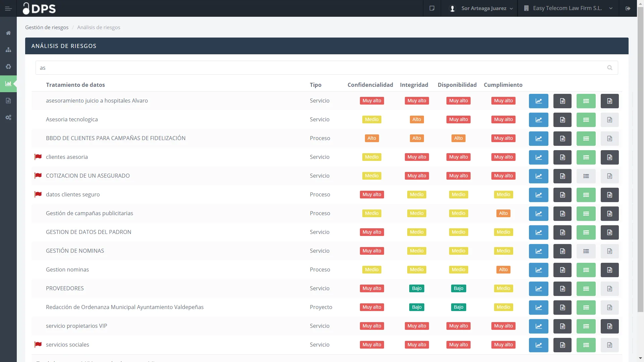Open the home icon in sidebar

point(8,33)
